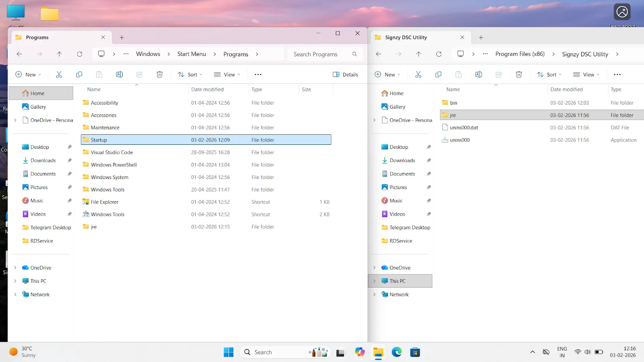644x362 pixels.
Task: Open New dropdown in Signzy DSC Utility window
Action: (387, 74)
